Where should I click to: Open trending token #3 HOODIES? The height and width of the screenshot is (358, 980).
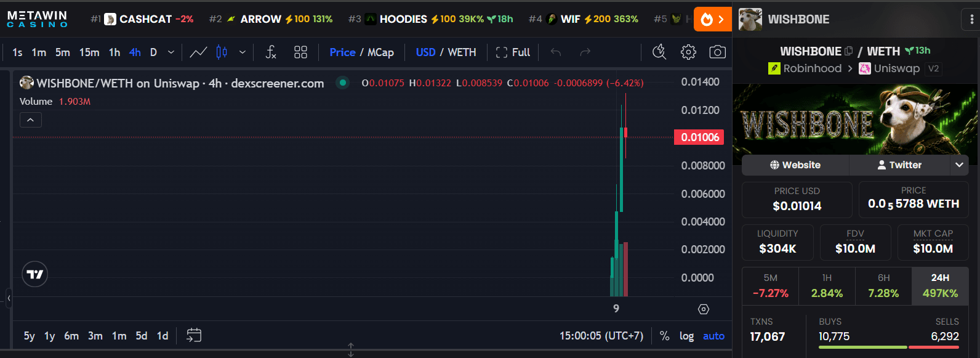pos(430,19)
